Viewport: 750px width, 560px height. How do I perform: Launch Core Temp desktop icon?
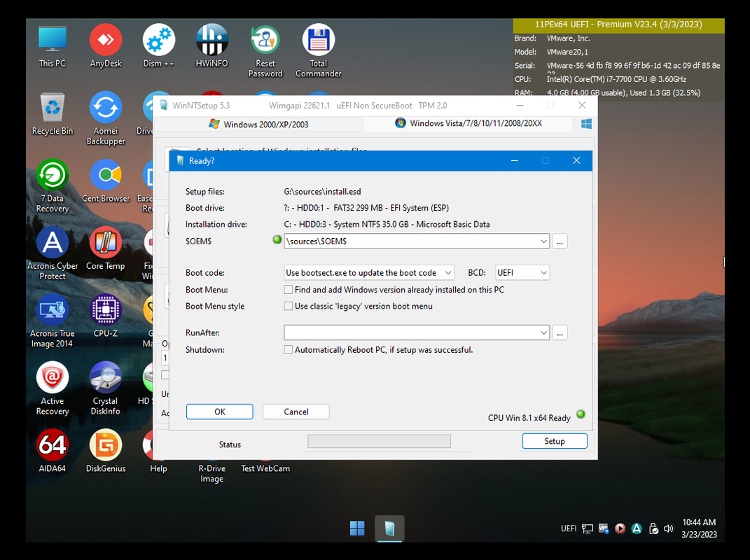pyautogui.click(x=106, y=248)
